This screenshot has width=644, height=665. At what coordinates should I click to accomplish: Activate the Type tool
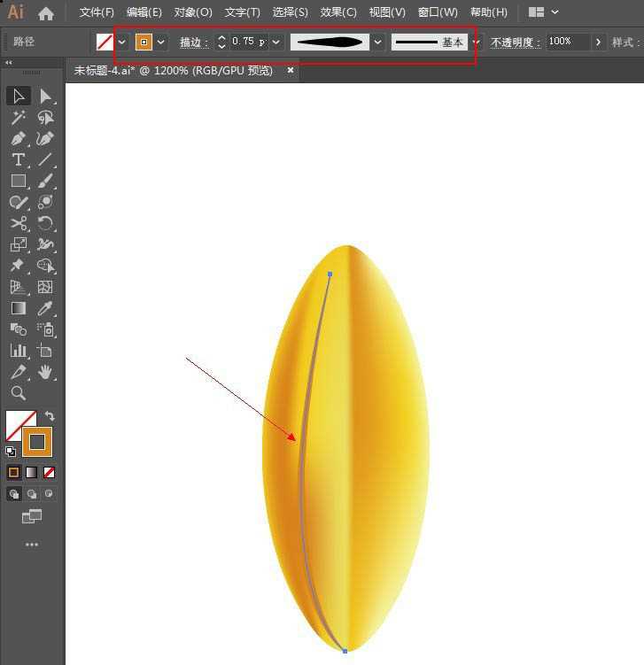[18, 159]
